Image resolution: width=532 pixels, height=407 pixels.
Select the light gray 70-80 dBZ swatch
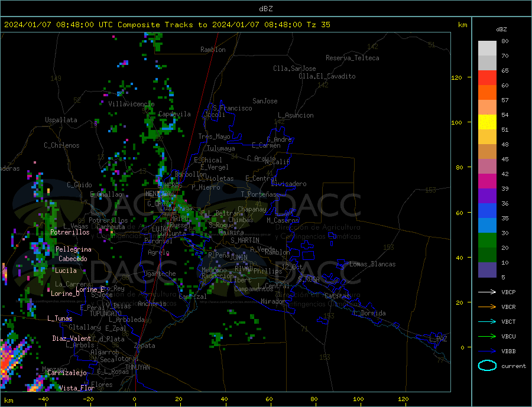click(487, 48)
